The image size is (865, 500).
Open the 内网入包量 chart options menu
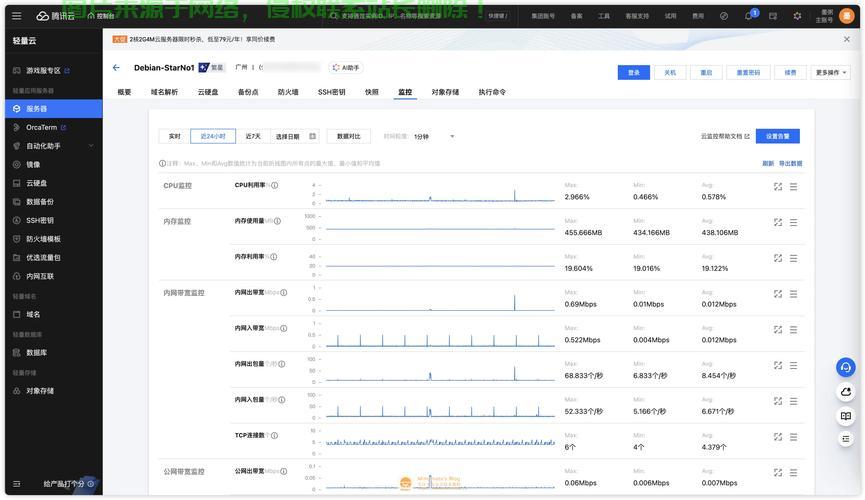tap(793, 401)
